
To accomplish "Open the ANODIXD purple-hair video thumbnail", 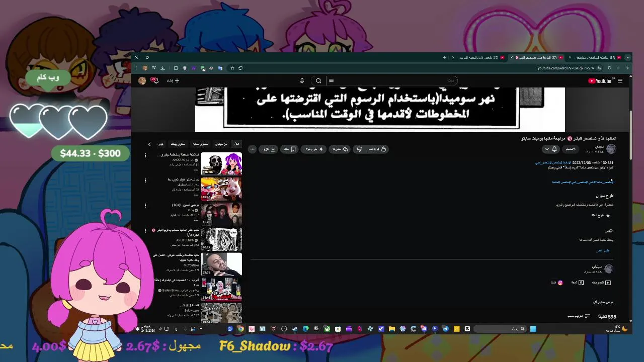I will [x=221, y=163].
